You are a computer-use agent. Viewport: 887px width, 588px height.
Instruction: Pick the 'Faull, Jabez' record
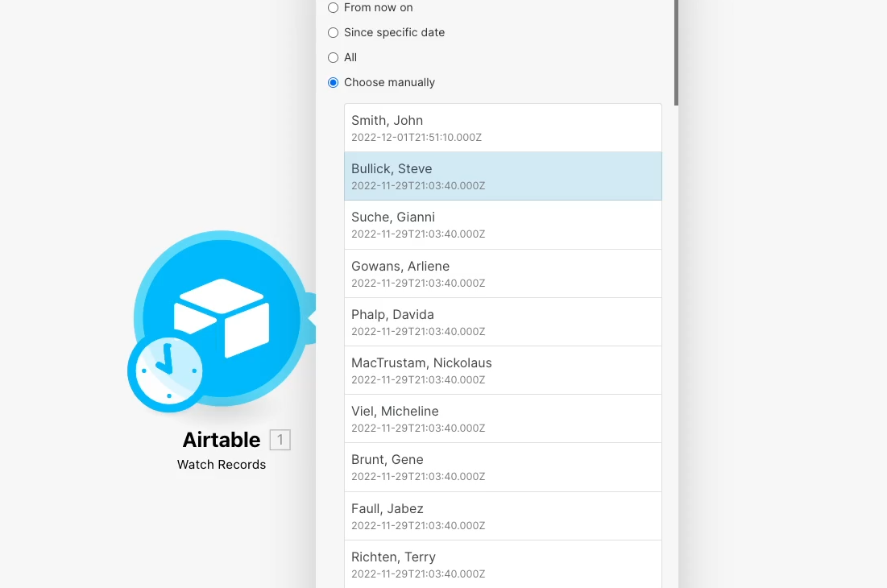pos(503,516)
